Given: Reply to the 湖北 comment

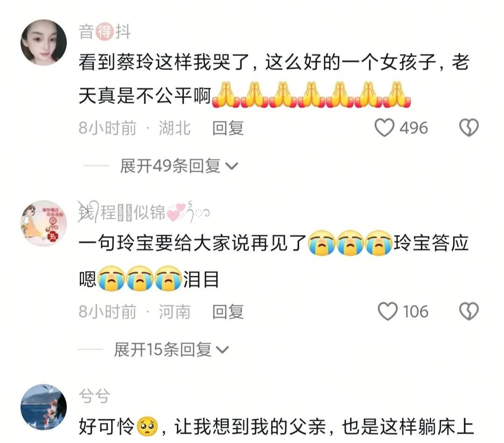Looking at the screenshot, I should [228, 128].
